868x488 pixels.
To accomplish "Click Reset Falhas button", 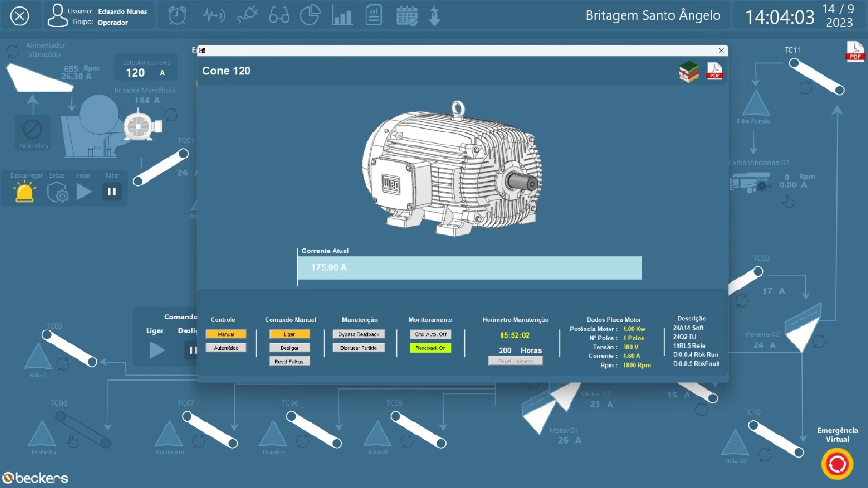I will (289, 361).
